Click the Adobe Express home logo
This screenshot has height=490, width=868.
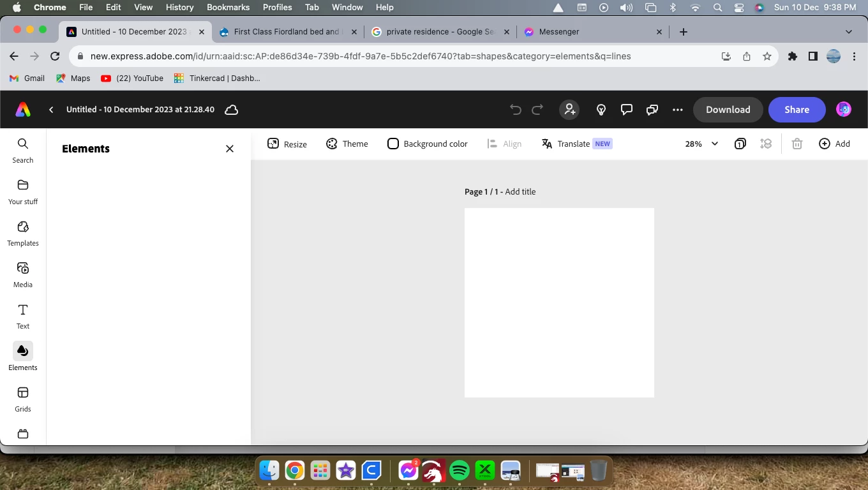pos(23,110)
